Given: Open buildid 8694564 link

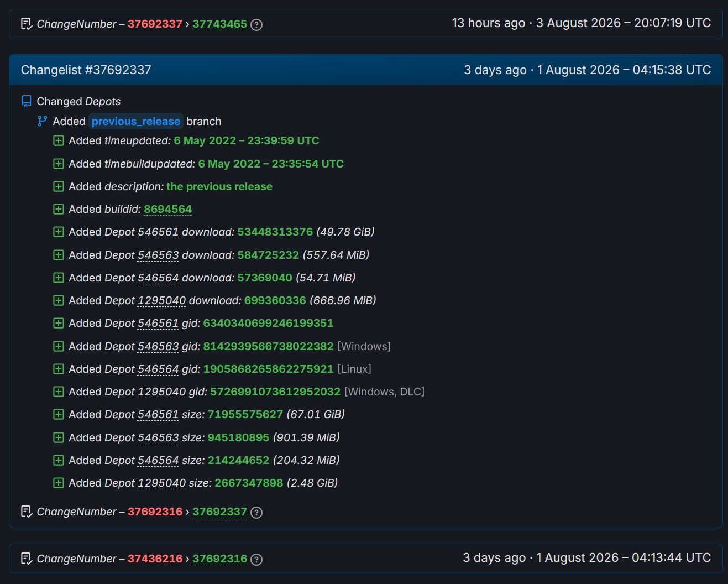Looking at the screenshot, I should [x=167, y=210].
